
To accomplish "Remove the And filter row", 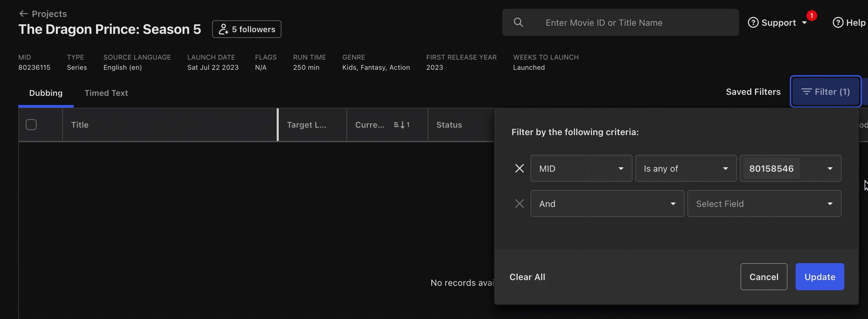I will (519, 204).
